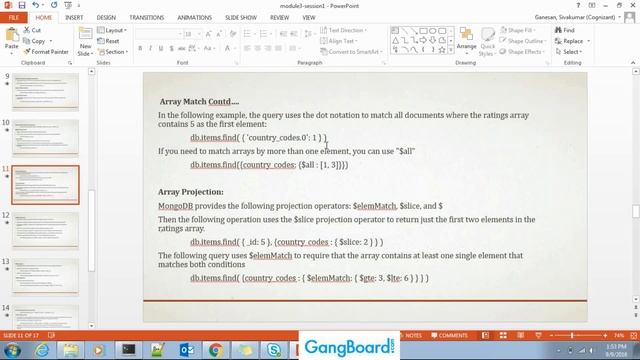Open Skype from taskbar
This screenshot has height=360, width=640.
273,350
